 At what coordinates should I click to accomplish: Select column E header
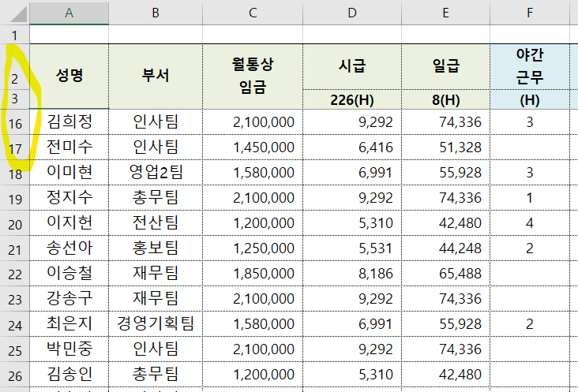(x=445, y=13)
